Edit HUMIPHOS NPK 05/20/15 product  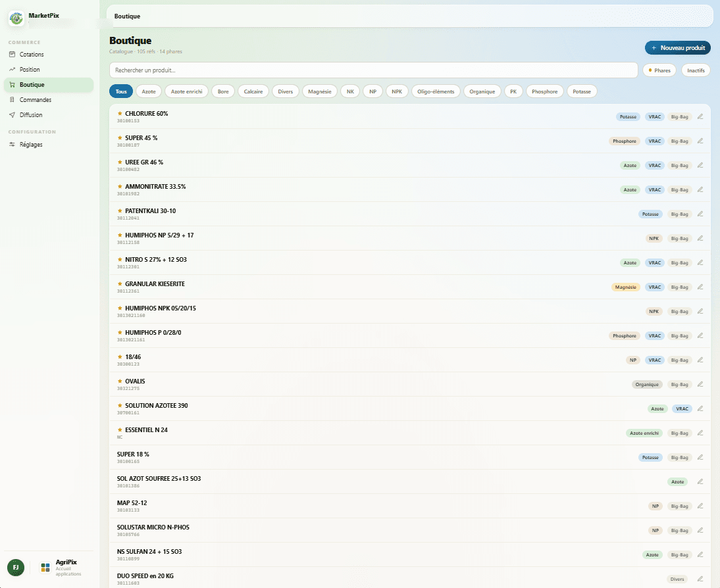(700, 311)
